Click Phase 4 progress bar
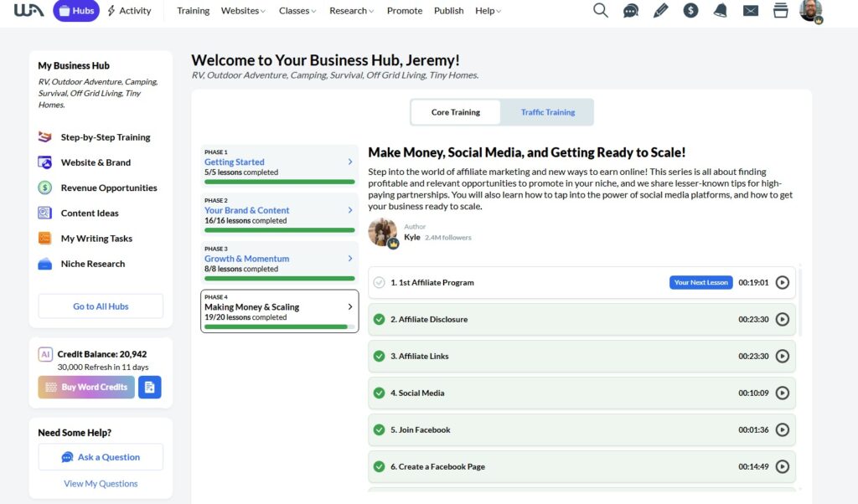The image size is (858, 504). click(280, 327)
